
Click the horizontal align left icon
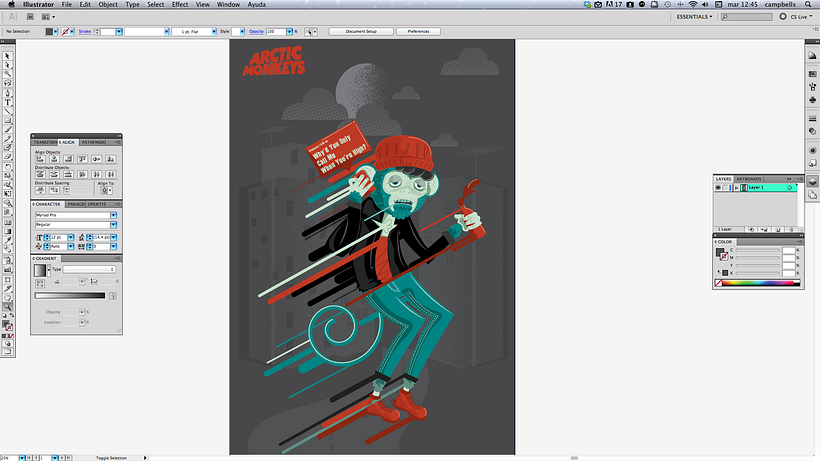pyautogui.click(x=40, y=159)
